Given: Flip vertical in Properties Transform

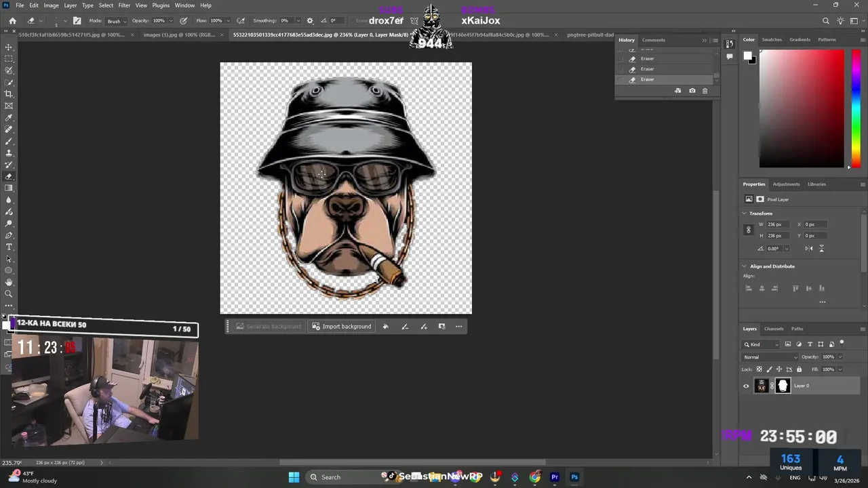Looking at the screenshot, I should pyautogui.click(x=821, y=249).
